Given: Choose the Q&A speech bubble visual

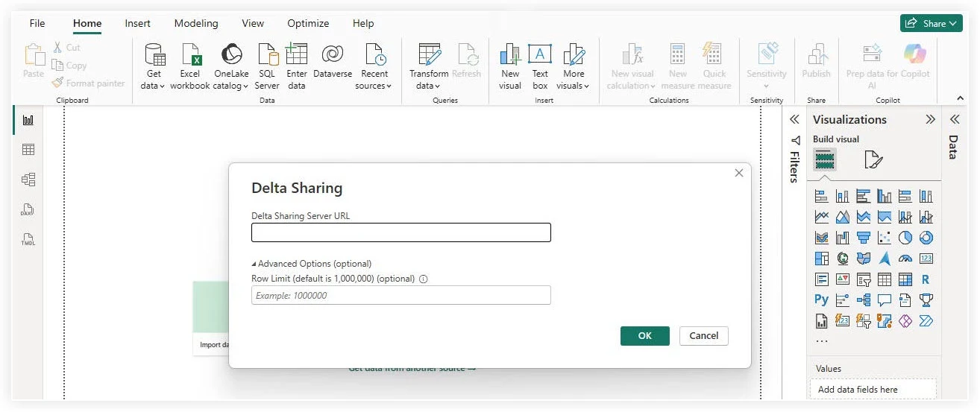Looking at the screenshot, I should click(885, 300).
